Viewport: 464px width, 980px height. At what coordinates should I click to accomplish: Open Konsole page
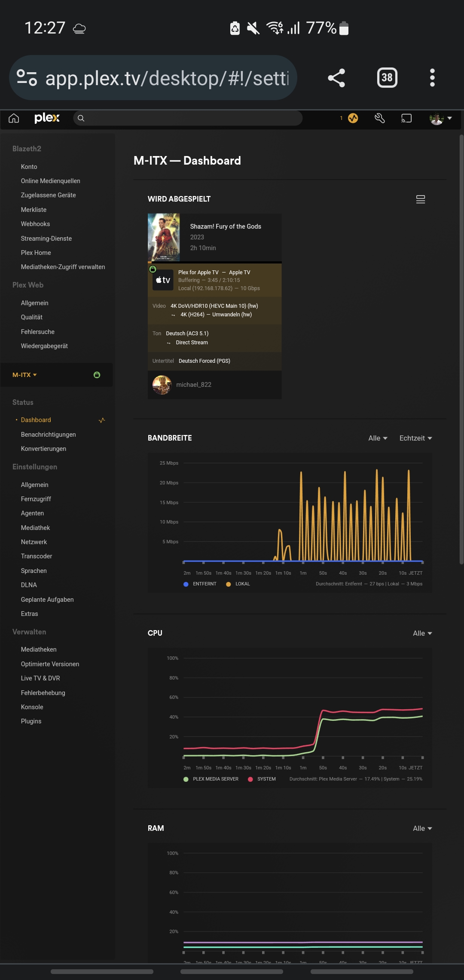32,707
